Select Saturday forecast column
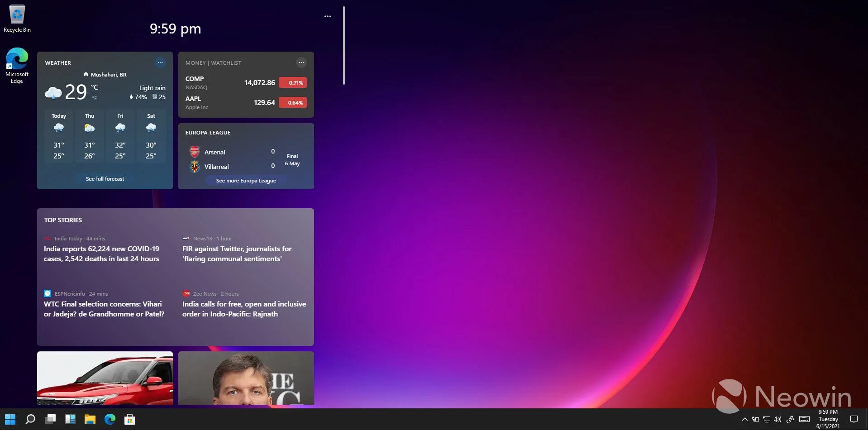868x431 pixels. point(151,135)
